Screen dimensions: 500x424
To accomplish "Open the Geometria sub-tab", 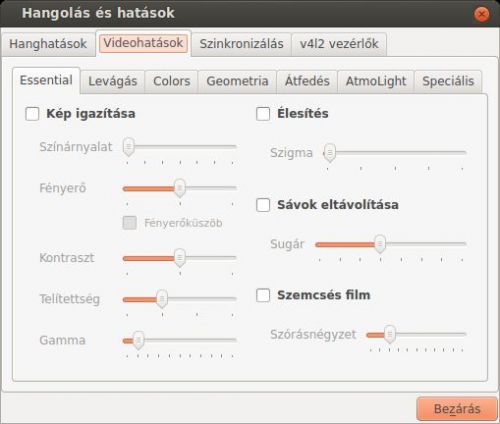I will tap(237, 81).
